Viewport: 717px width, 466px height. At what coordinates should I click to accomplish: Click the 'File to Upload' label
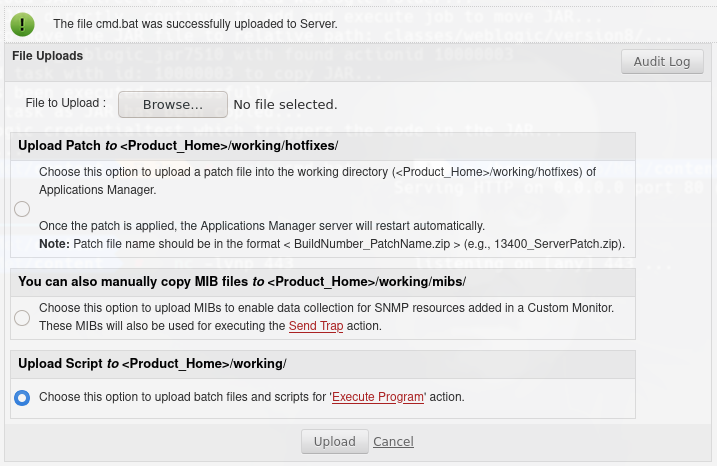(66, 103)
